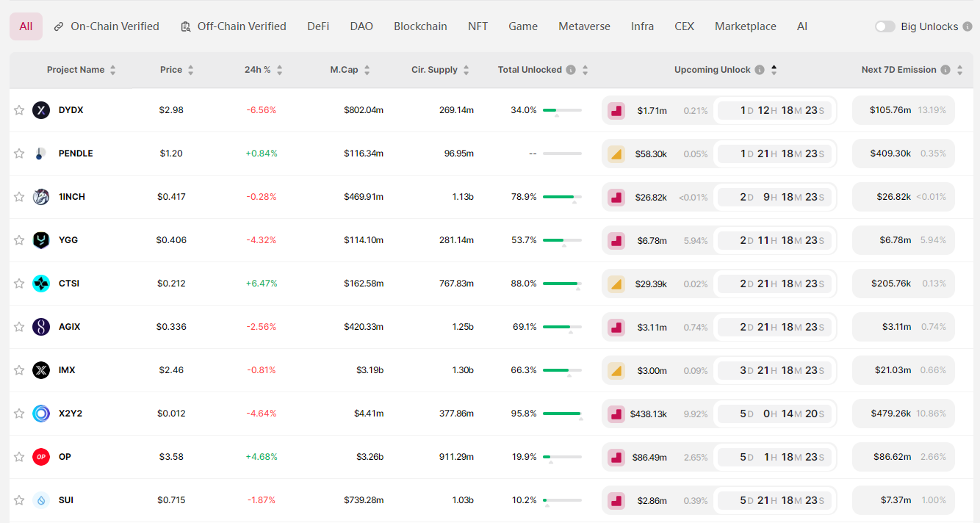Click the YGG token logo

[41, 240]
